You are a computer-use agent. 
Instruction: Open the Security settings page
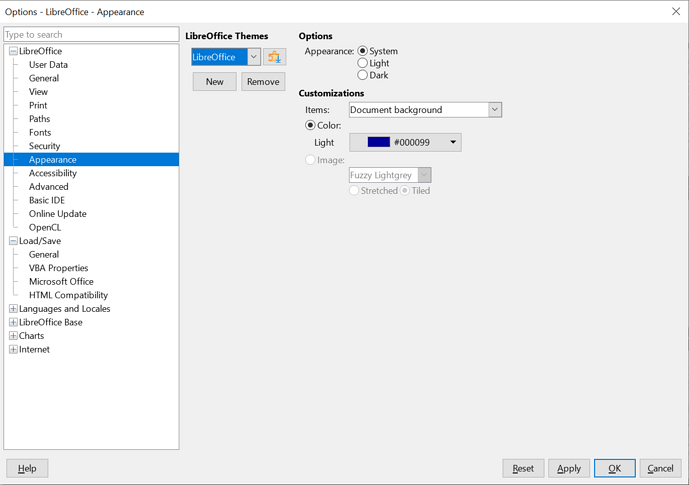[x=44, y=146]
